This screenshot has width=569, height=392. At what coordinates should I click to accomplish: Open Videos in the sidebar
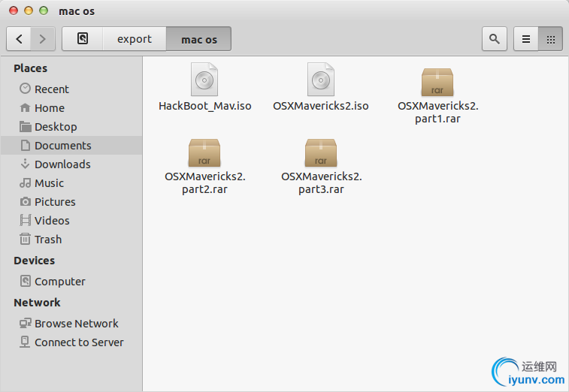pos(71,221)
